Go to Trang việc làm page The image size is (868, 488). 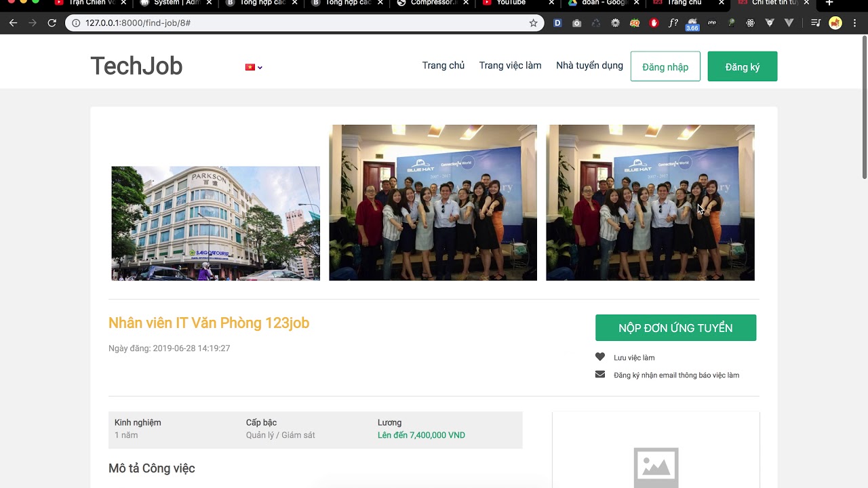point(511,66)
